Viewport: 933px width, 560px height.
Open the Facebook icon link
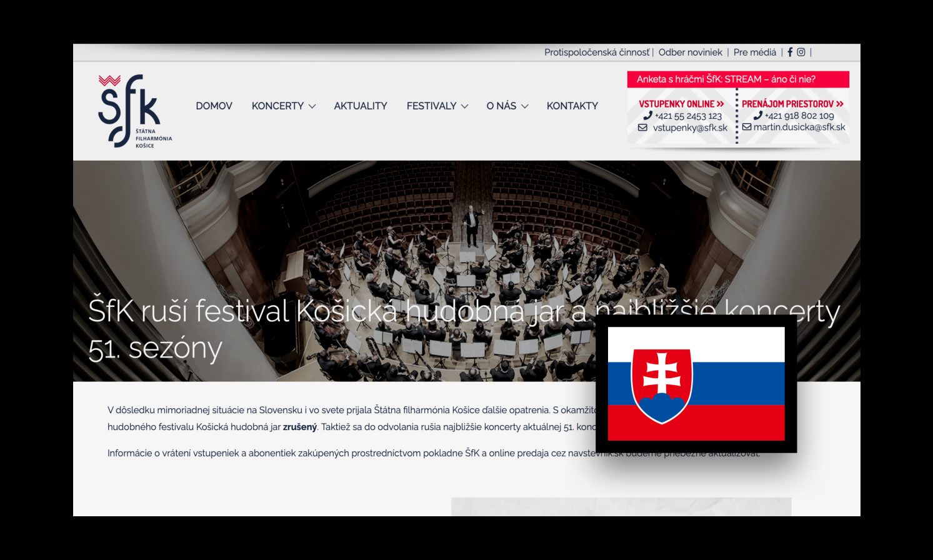[790, 52]
